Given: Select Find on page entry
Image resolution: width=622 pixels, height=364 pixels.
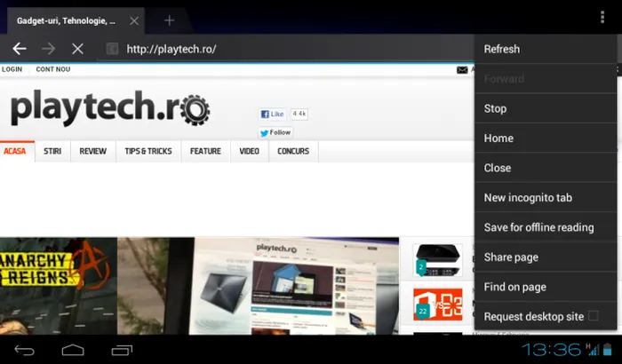Looking at the screenshot, I should click(x=546, y=287).
